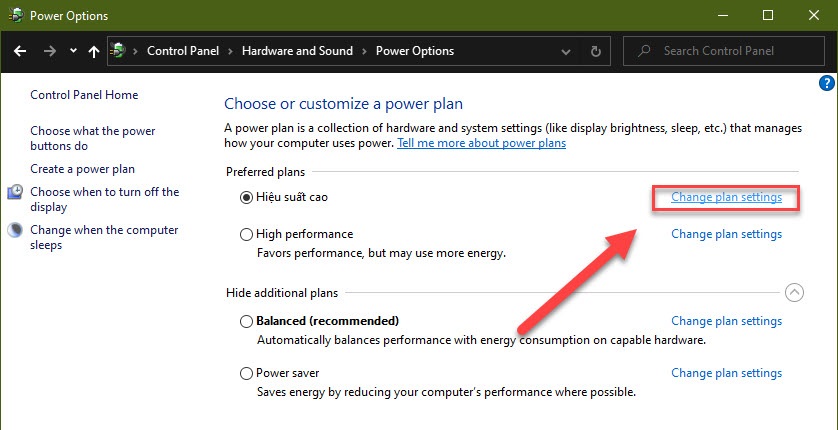The height and width of the screenshot is (430, 838).
Task: Click the Power Options icon in title bar
Action: (x=15, y=15)
